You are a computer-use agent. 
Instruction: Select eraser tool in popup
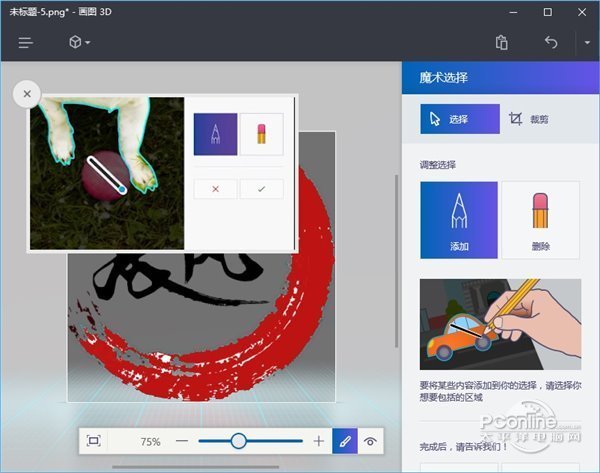click(x=261, y=134)
